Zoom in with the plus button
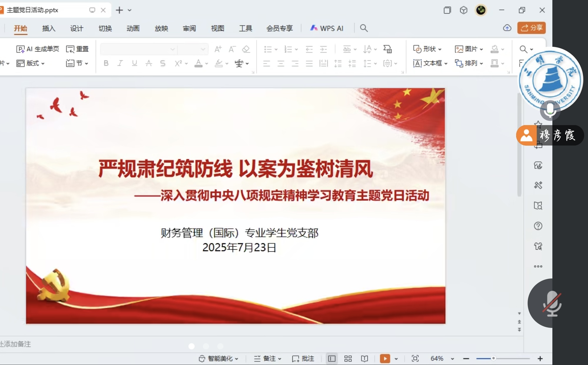Screen dimensions: 588x365 tap(540, 359)
